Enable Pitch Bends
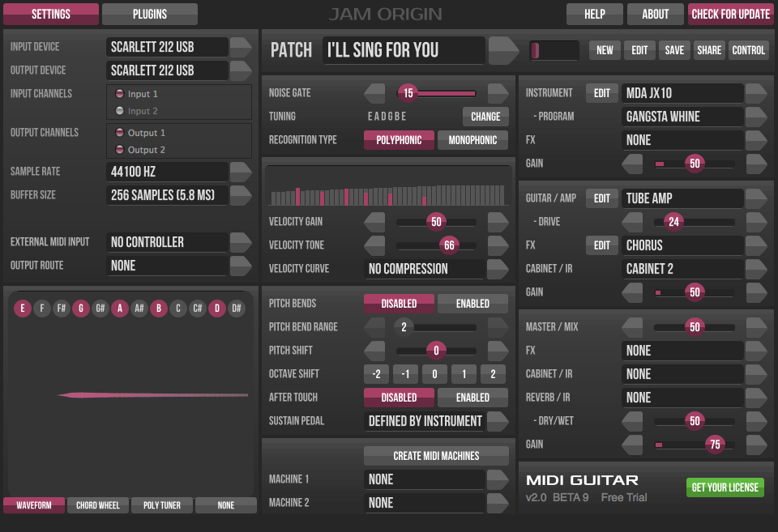This screenshot has height=532, width=778. point(472,304)
